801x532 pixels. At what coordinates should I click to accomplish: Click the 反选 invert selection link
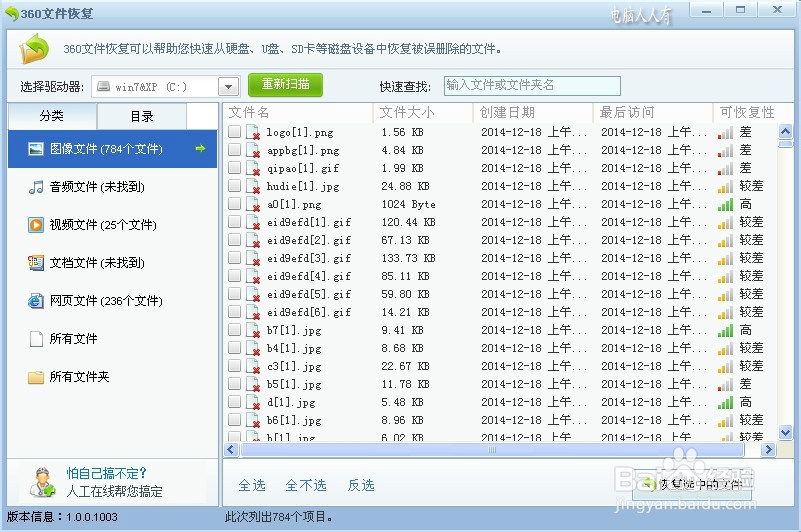pos(361,485)
